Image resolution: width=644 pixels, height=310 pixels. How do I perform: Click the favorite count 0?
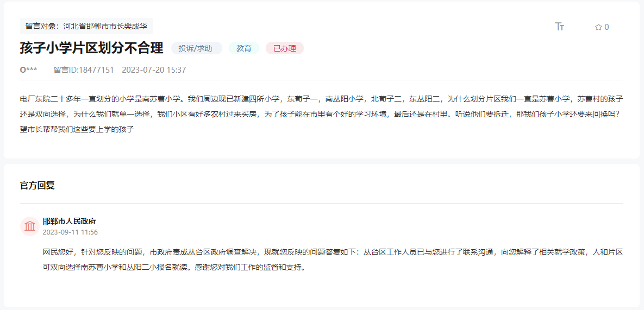coord(607,27)
